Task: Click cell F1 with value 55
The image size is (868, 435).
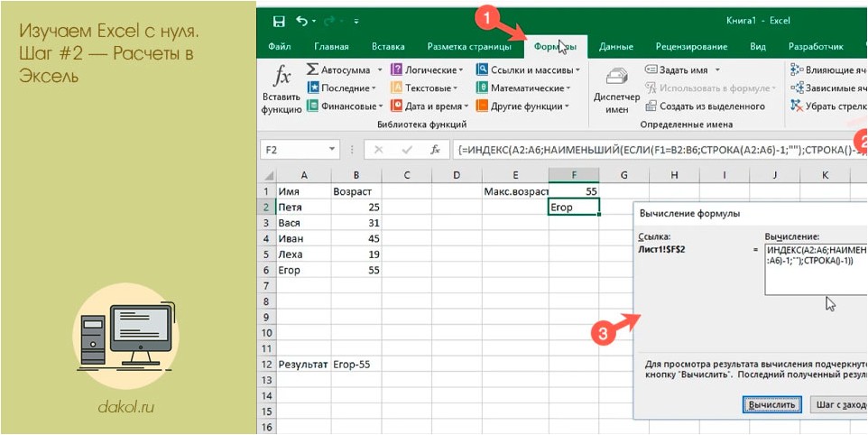Action: 574,191
